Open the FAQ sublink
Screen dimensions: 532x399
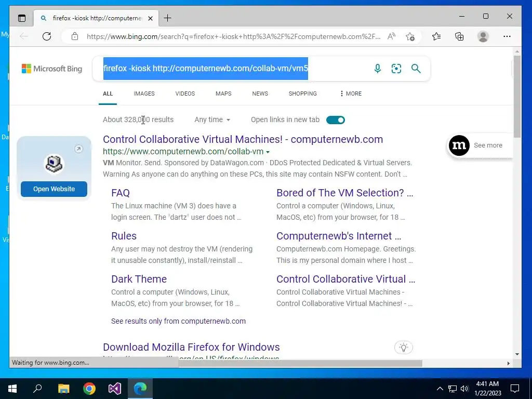[121, 193]
